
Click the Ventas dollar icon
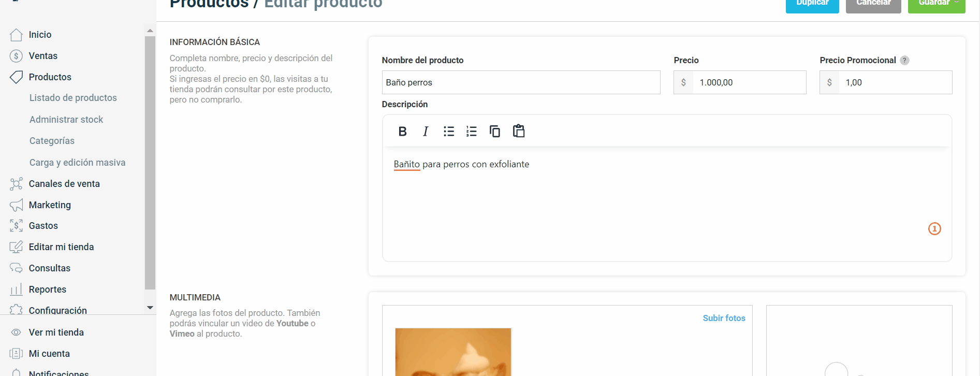(16, 56)
